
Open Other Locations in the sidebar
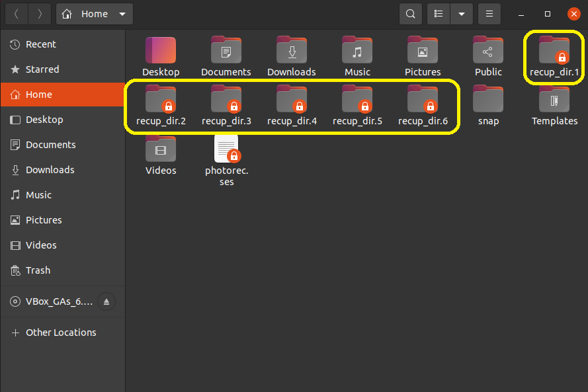[63, 333]
